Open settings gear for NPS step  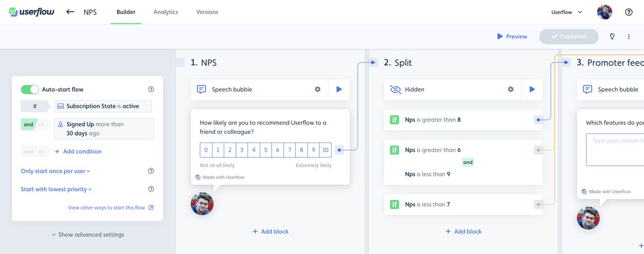point(318,89)
